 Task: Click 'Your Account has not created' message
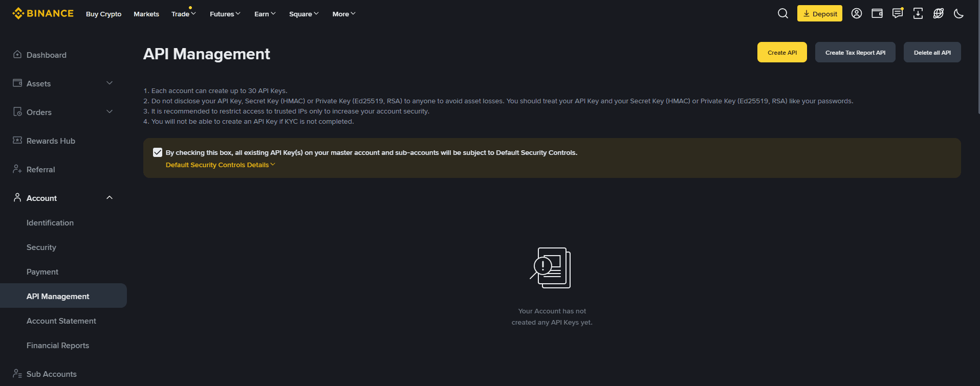coord(552,316)
